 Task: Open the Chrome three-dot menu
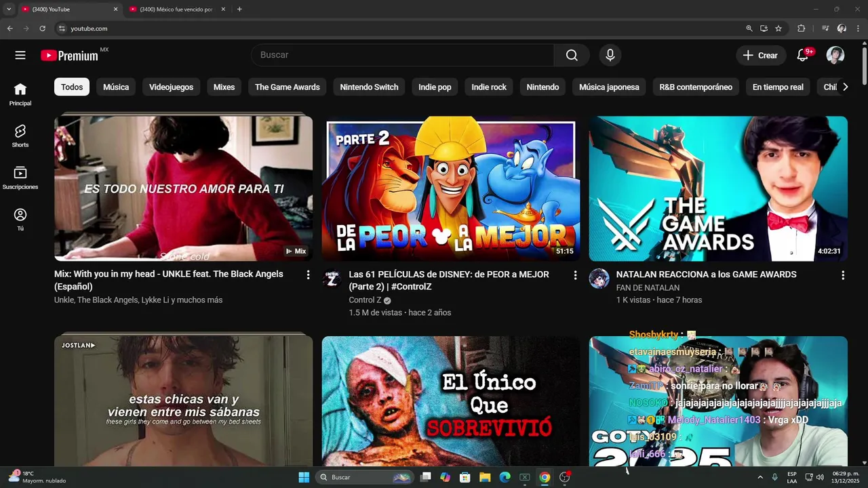tap(858, 28)
